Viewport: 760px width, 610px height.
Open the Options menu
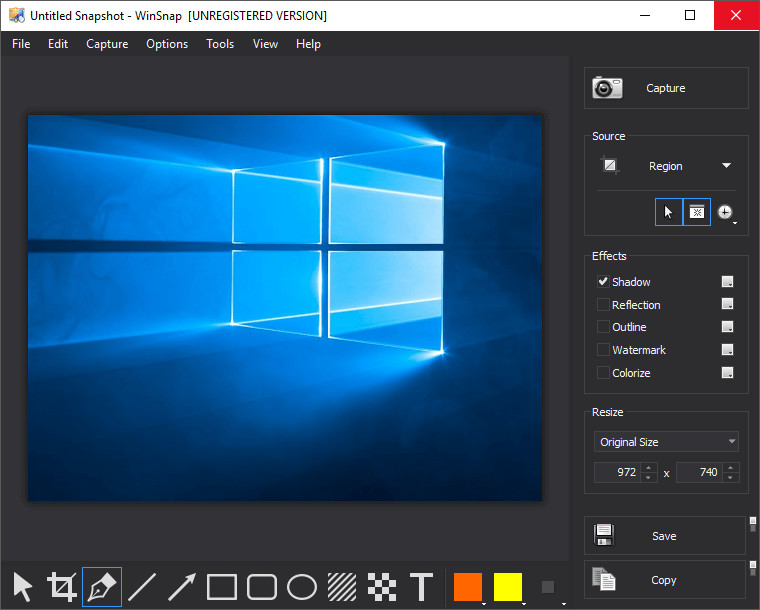(167, 44)
